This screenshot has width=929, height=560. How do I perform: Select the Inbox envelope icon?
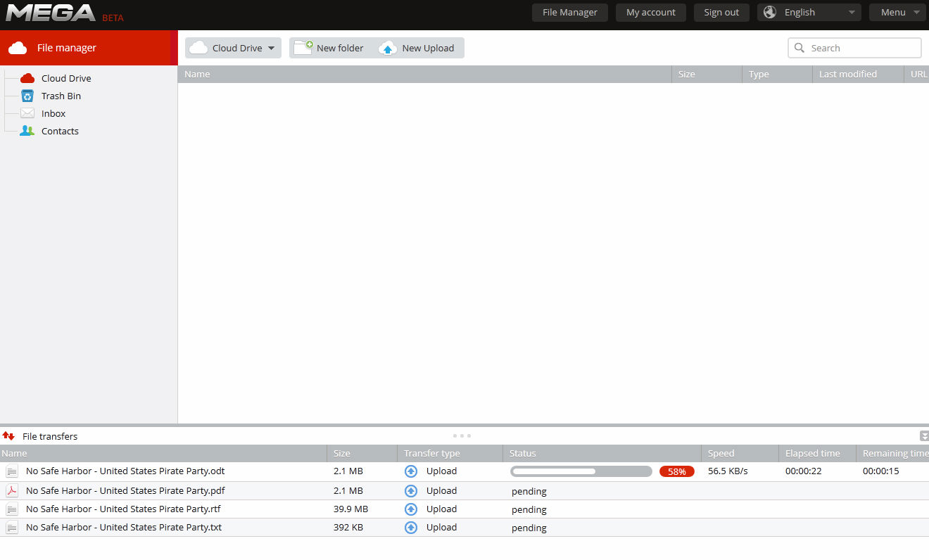click(x=27, y=113)
